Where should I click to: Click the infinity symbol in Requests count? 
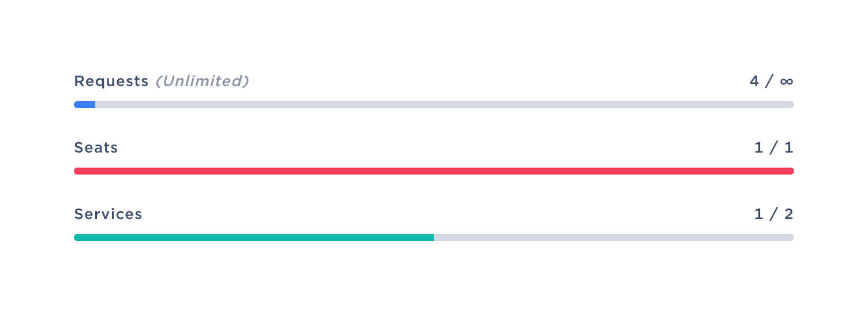pos(787,81)
